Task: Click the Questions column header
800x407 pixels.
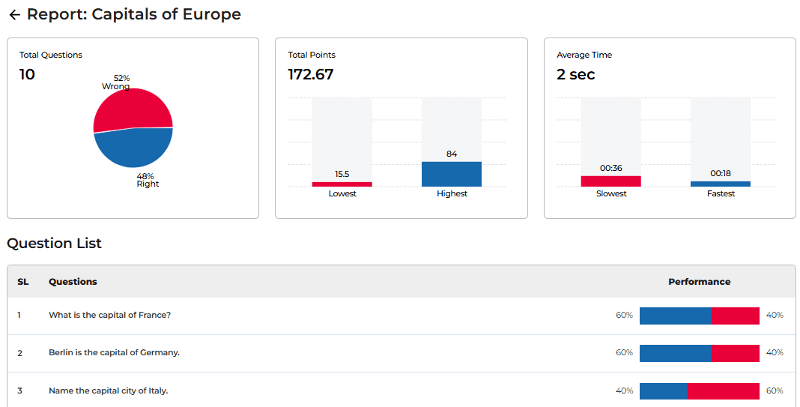Action: point(73,282)
